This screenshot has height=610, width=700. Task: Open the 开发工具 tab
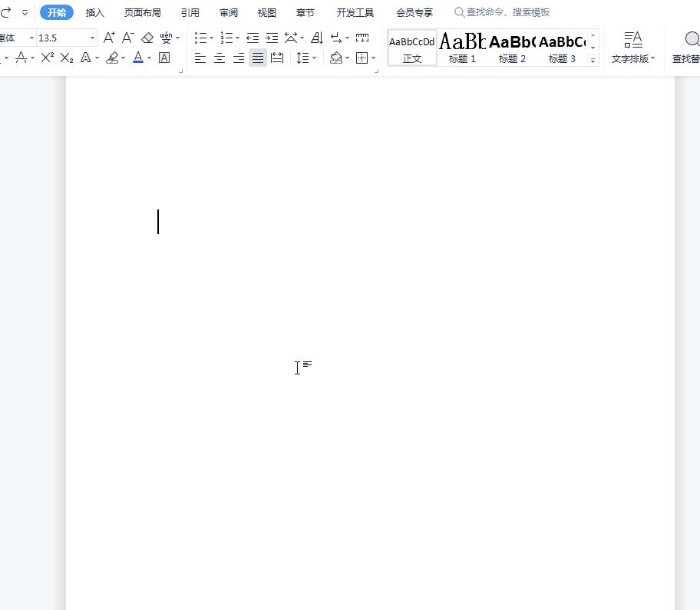(x=355, y=12)
